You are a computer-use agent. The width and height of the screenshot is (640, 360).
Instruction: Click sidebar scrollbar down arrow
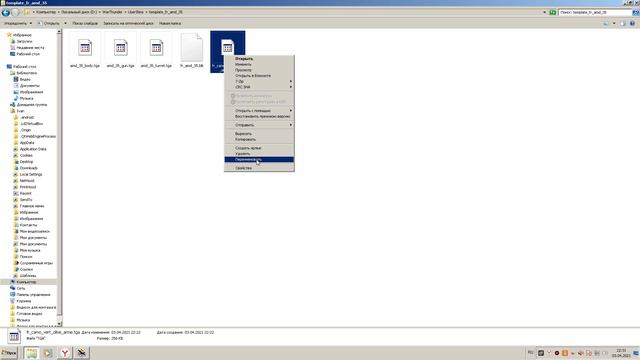click(x=59, y=324)
